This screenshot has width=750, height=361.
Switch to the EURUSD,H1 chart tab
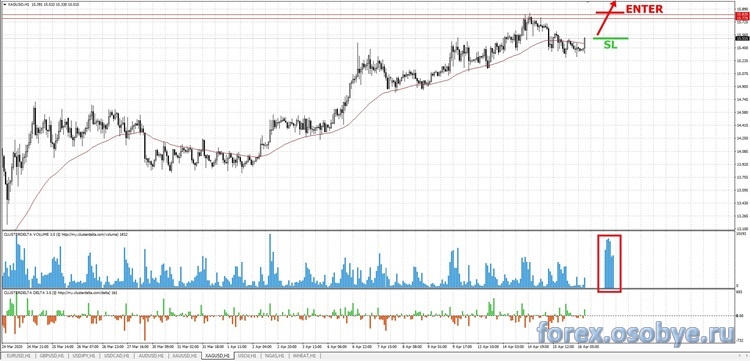pyautogui.click(x=18, y=356)
